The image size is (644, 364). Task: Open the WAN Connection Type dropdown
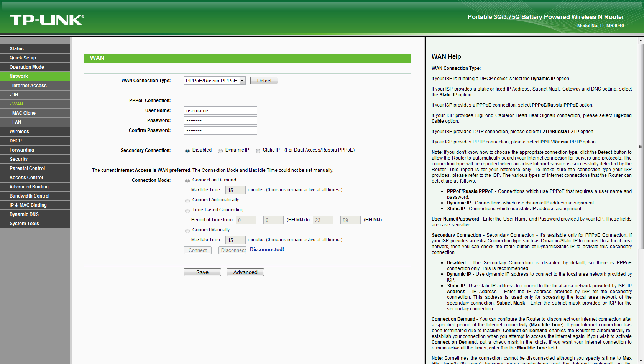click(215, 81)
